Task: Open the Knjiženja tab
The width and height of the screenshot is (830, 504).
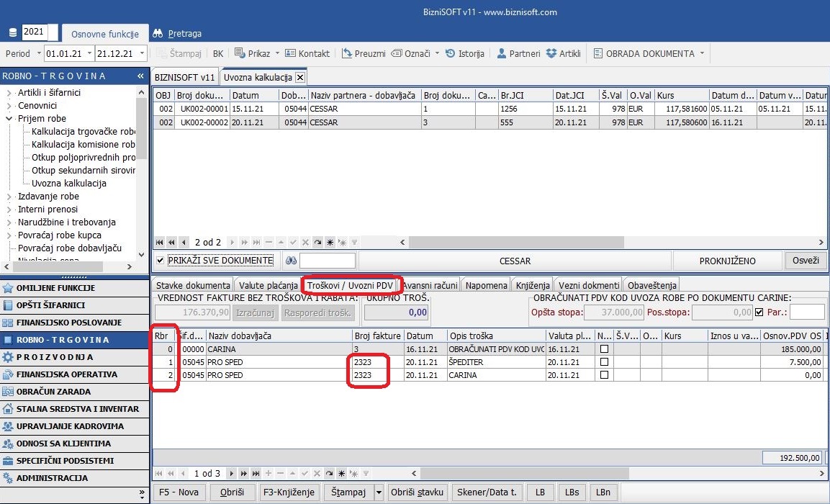Action: point(533,285)
